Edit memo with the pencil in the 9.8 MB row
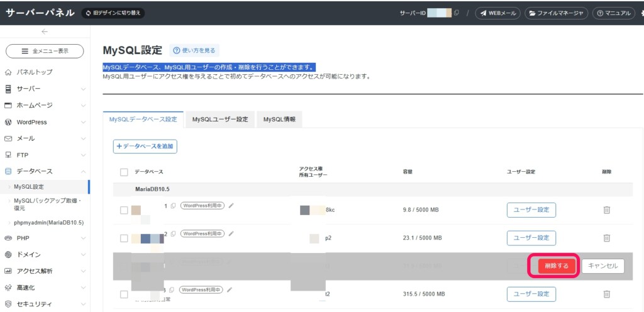The image size is (644, 312). pos(231,206)
